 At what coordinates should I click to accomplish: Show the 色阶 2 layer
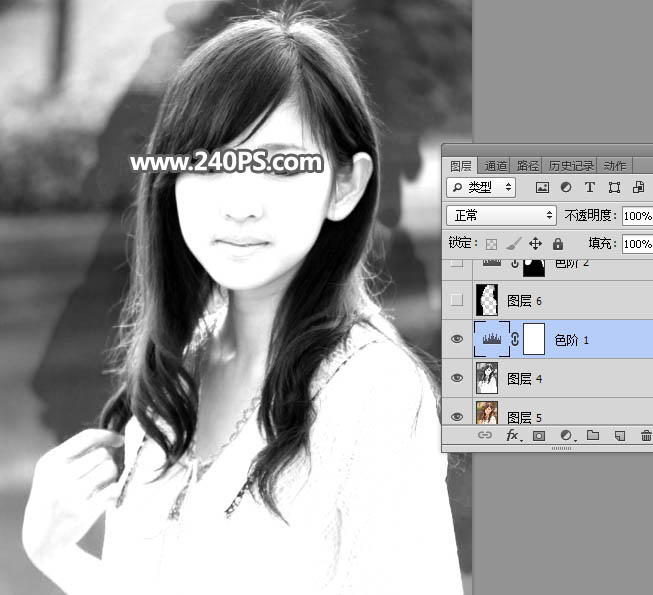(457, 262)
